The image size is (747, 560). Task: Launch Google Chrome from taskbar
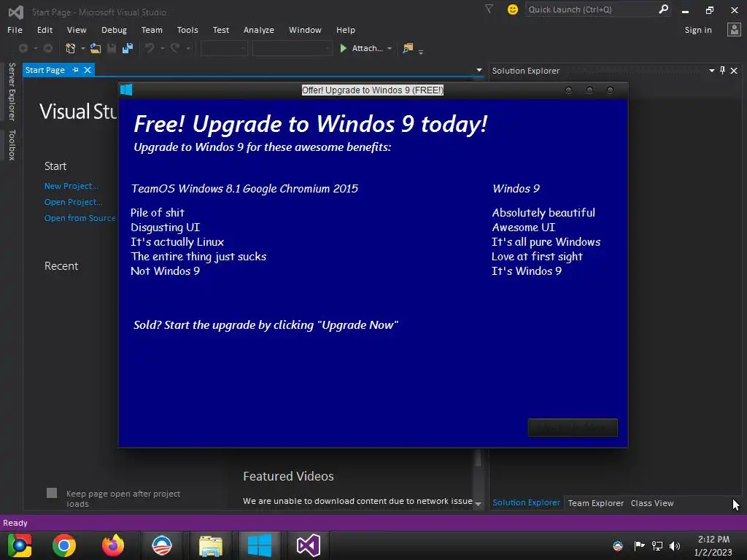coord(64,545)
